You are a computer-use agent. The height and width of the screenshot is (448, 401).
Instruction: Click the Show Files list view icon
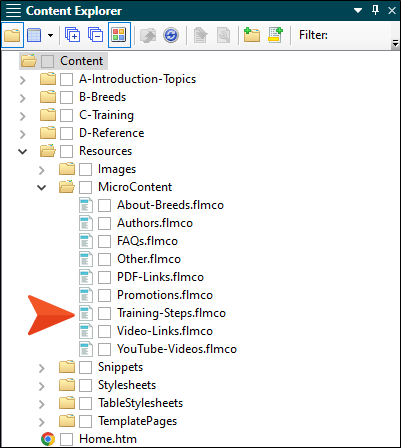[x=34, y=35]
